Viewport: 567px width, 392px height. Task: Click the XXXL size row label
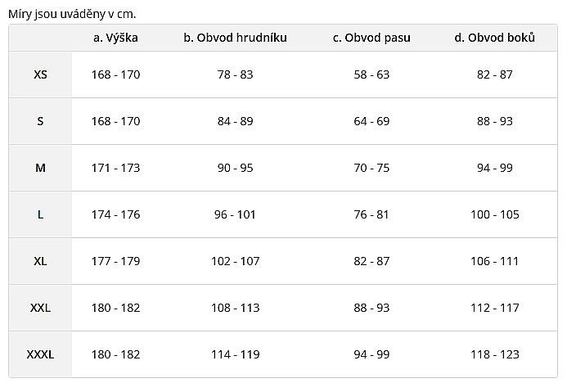(x=40, y=354)
